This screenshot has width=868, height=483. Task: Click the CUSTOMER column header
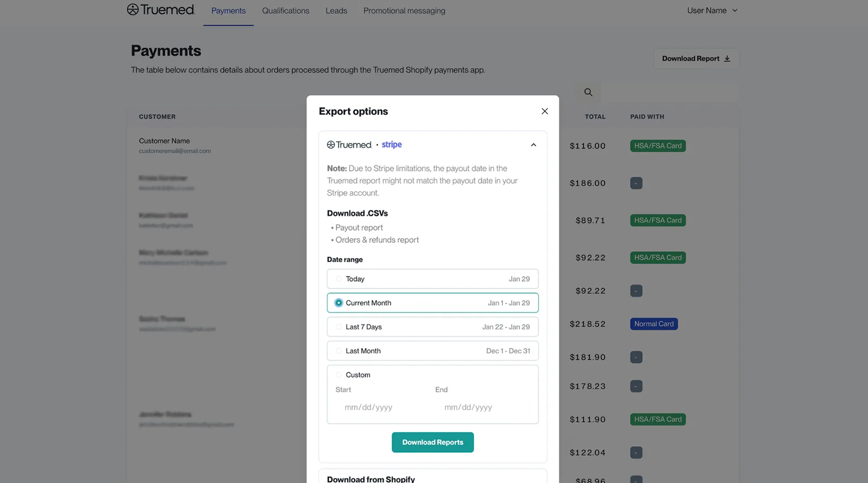click(157, 117)
